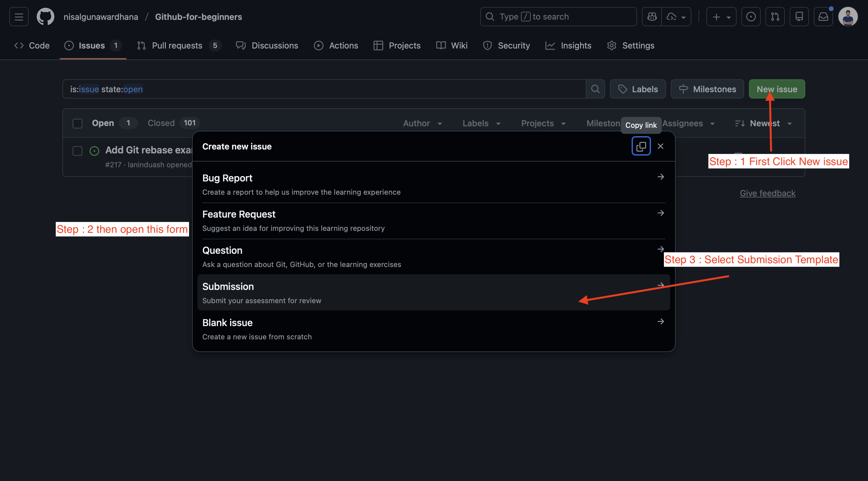The image size is (868, 481).
Task: Tick the checkbox for issue #217
Action: (x=77, y=151)
